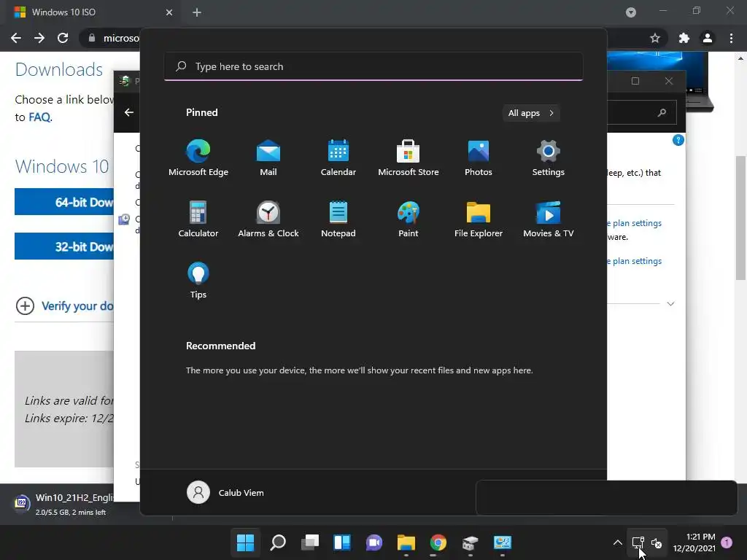Launch the Calculator app
747x560 pixels.
click(198, 219)
